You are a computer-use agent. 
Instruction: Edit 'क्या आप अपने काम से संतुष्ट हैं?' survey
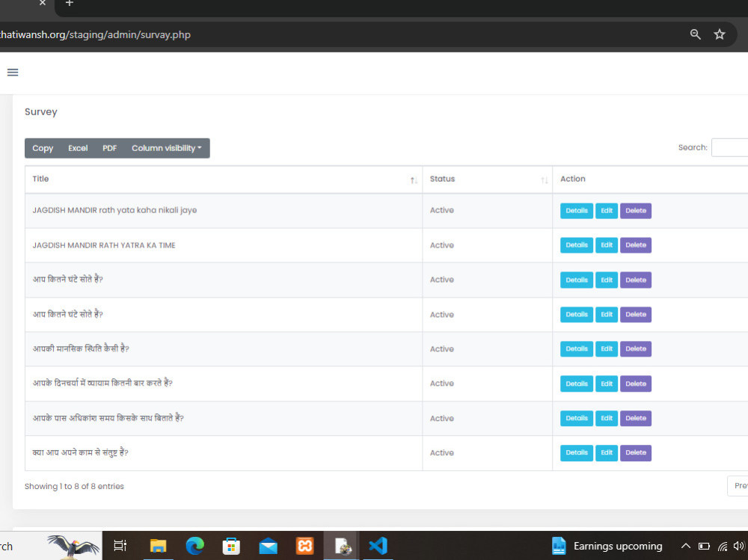pyautogui.click(x=607, y=452)
